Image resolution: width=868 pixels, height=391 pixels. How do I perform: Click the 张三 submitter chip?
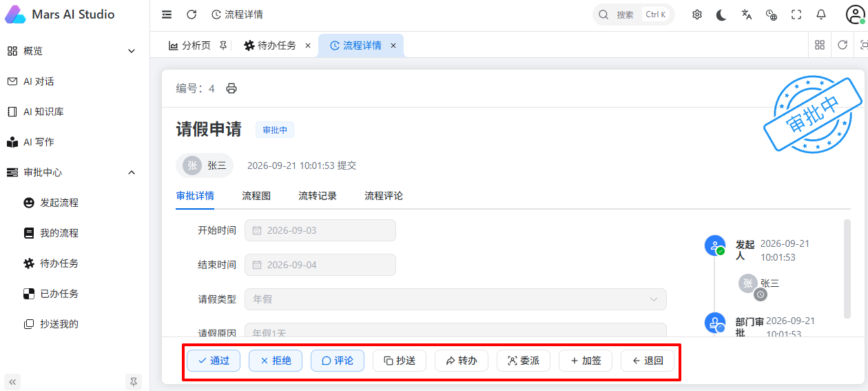pyautogui.click(x=205, y=166)
